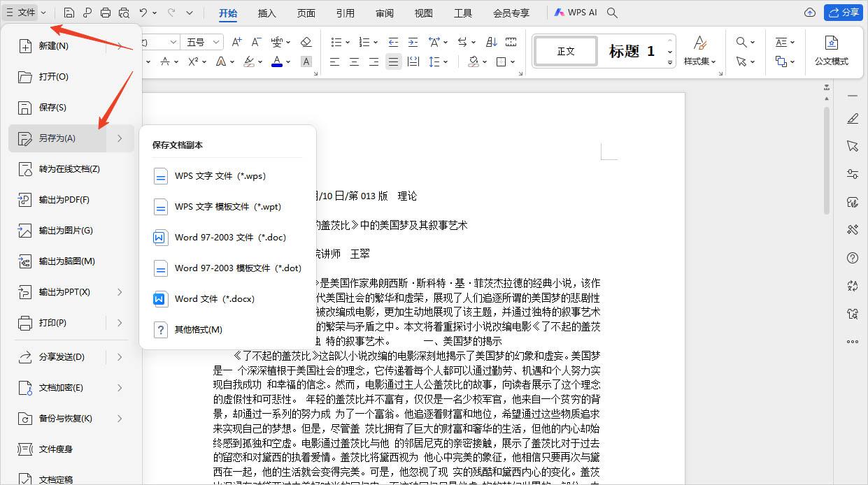
Task: Select the annotation pen icon in right sidebar
Action: click(852, 119)
